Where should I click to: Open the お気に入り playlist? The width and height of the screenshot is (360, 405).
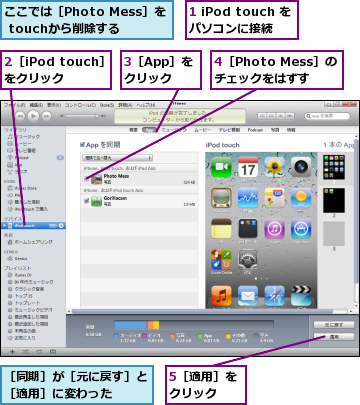coord(22,338)
